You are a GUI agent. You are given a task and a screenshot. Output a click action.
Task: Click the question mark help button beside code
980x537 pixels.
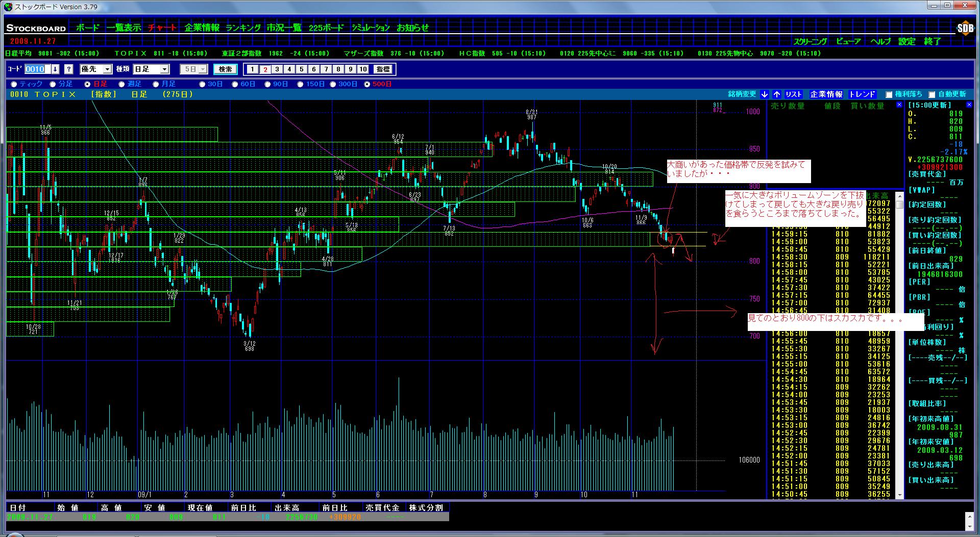69,69
